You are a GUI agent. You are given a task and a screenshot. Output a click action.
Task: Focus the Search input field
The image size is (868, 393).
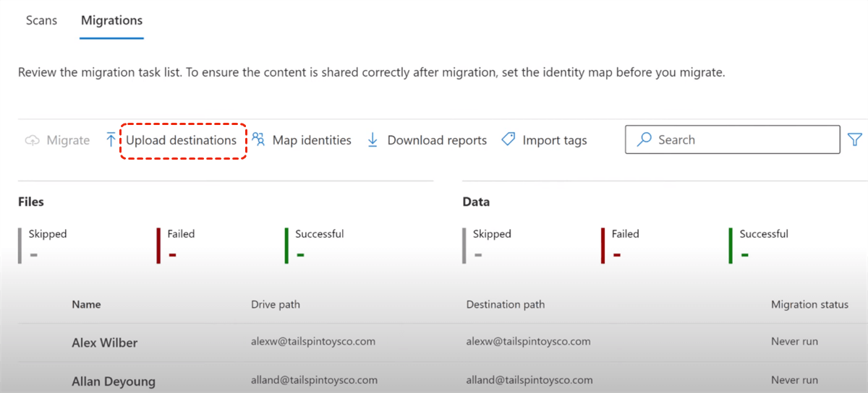738,140
